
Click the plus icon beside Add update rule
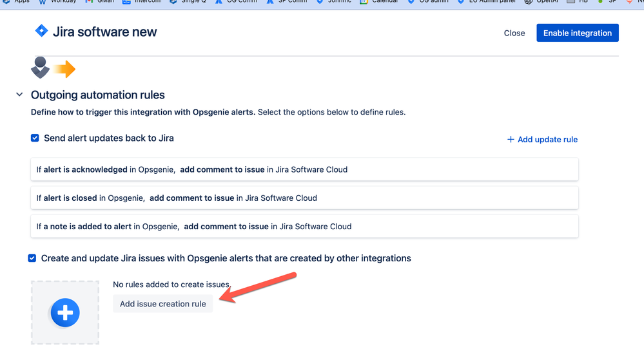(x=511, y=140)
